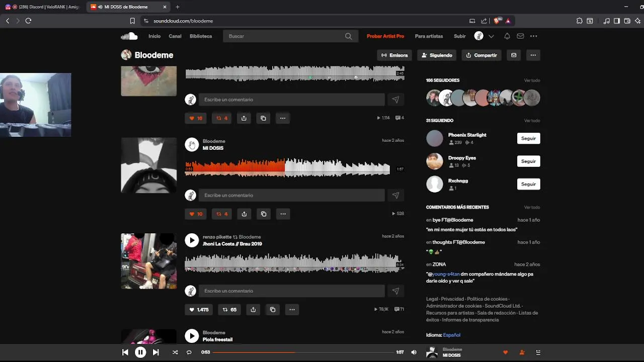View all comentarios más recientes
644x362 pixels.
pyautogui.click(x=532, y=207)
